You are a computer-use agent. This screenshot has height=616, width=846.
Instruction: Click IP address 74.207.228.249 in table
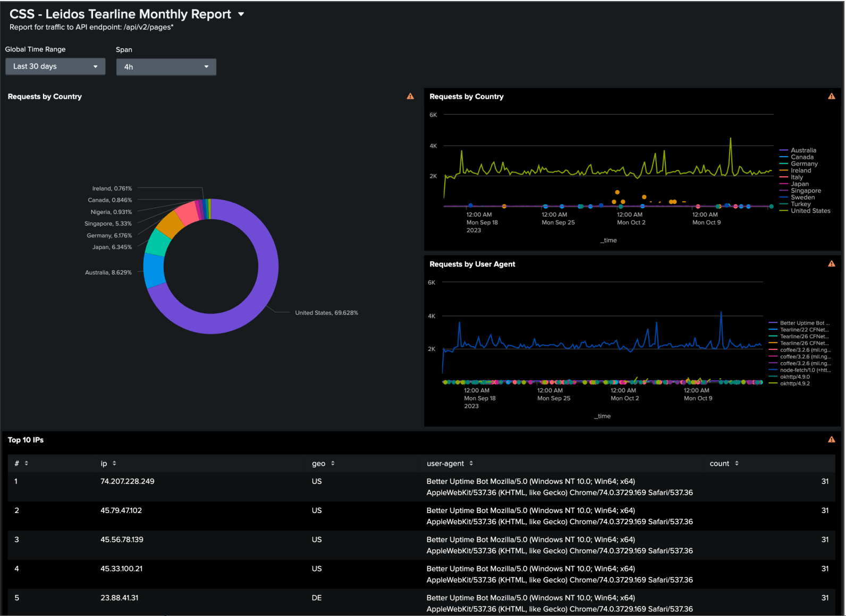pos(128,482)
